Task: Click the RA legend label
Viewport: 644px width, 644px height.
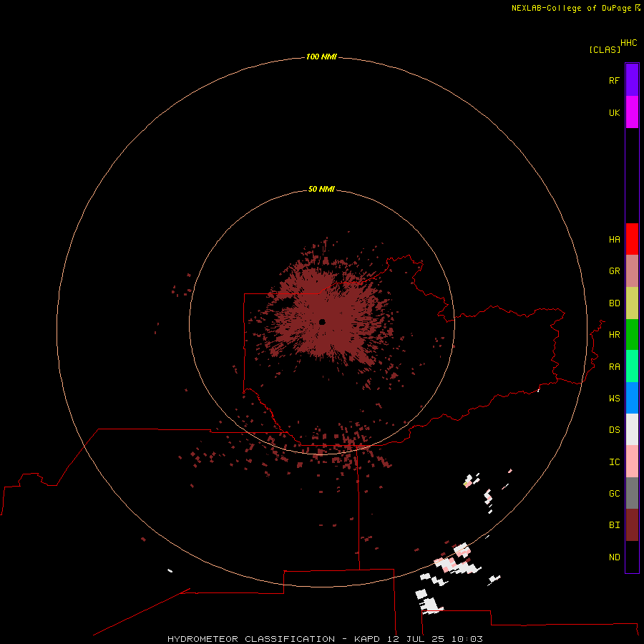Action: click(614, 367)
